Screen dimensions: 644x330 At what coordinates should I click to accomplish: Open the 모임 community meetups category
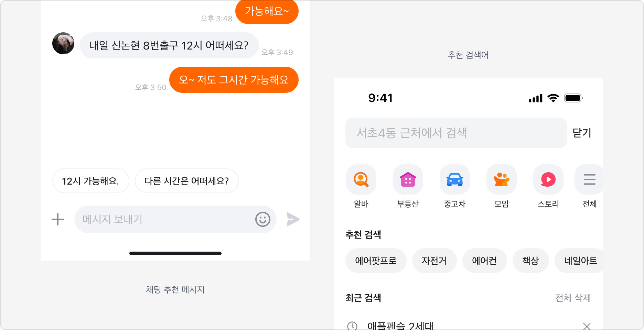click(501, 179)
